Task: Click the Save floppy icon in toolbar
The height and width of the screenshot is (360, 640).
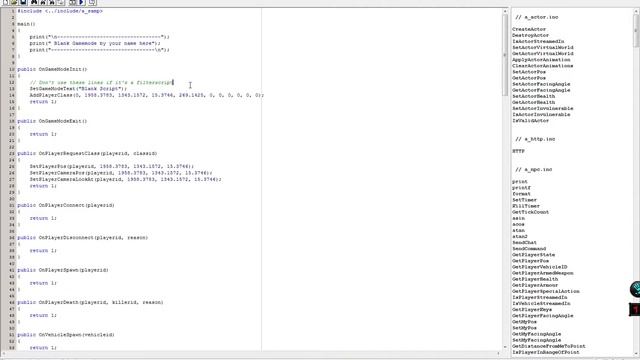Action: coord(23,2)
